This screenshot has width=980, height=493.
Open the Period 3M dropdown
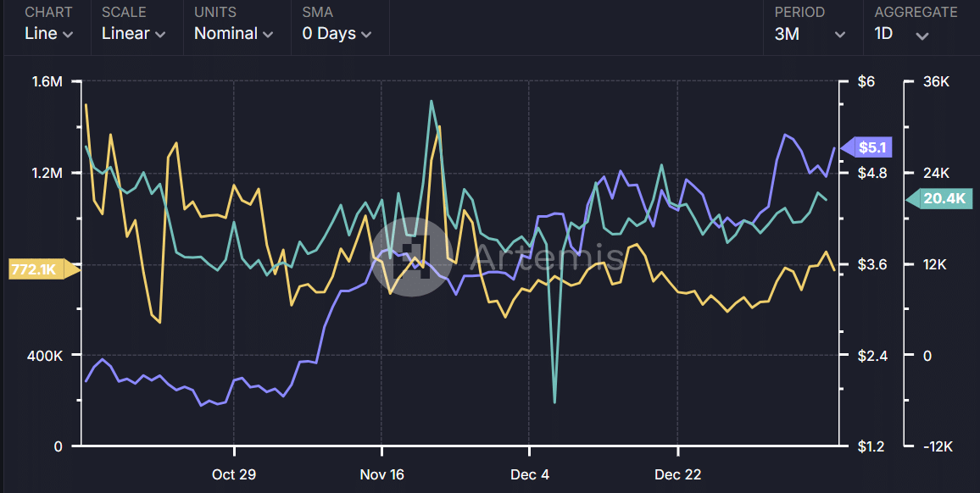[810, 34]
